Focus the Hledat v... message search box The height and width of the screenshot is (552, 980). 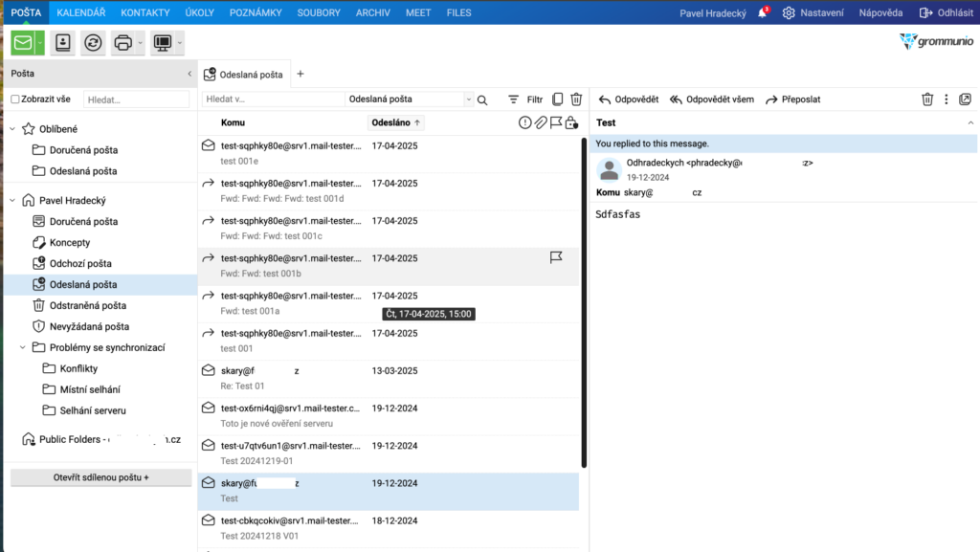coord(273,99)
